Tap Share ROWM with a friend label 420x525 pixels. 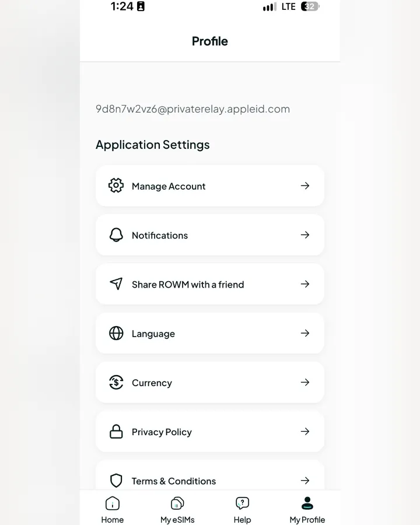point(188,285)
